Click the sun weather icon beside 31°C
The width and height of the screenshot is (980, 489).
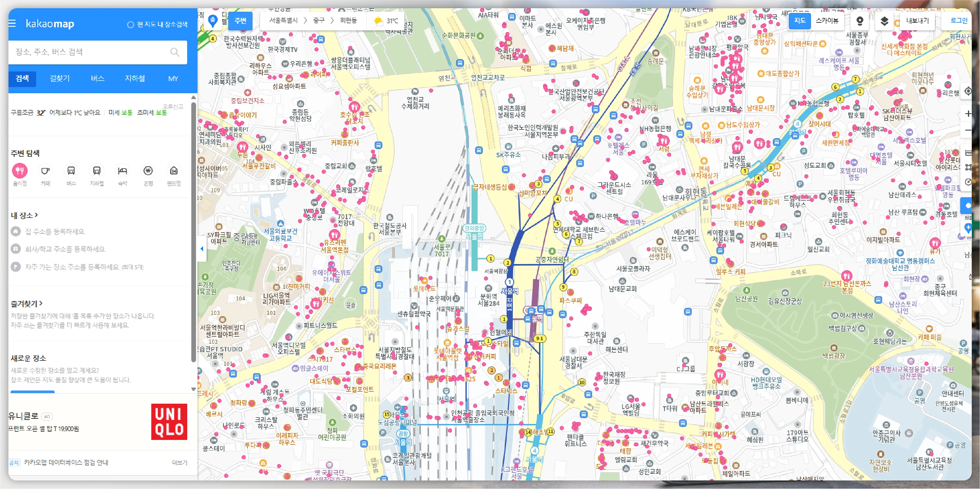click(x=378, y=21)
